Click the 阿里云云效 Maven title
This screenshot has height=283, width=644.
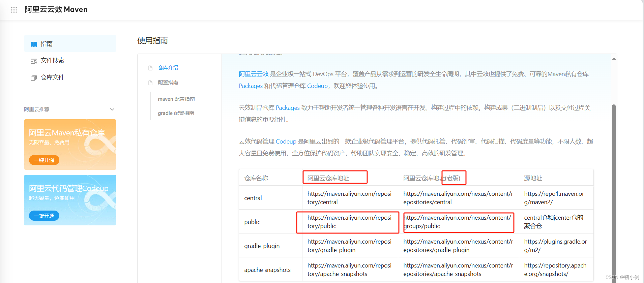(x=56, y=9)
